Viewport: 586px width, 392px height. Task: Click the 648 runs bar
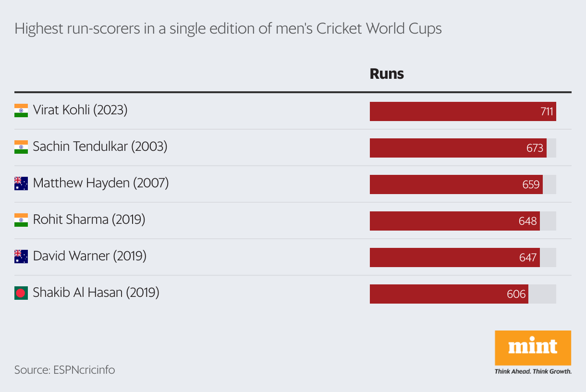pos(455,221)
